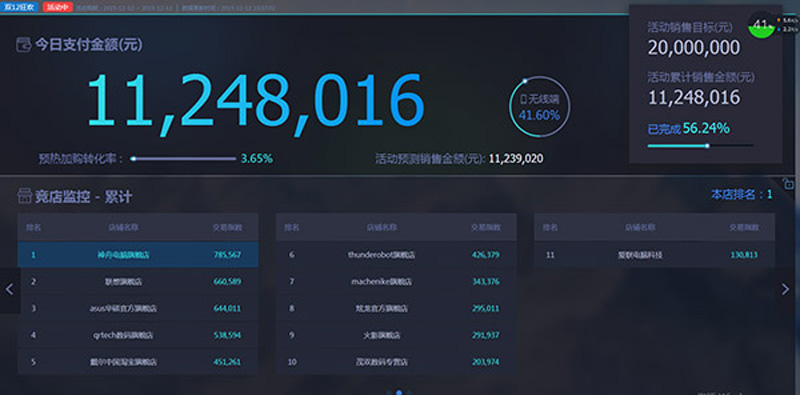
Task: Click the 无线端 41.60% circular gauge
Action: (x=539, y=107)
